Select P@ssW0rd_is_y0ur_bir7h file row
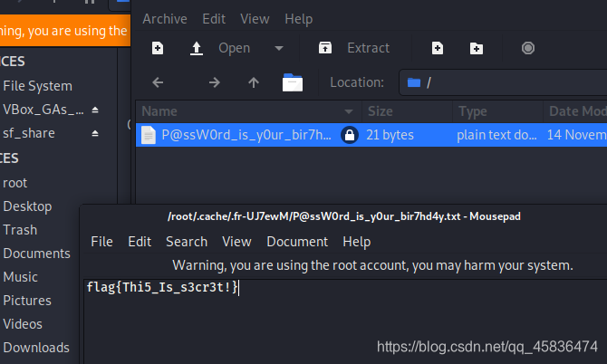 pyautogui.click(x=371, y=135)
